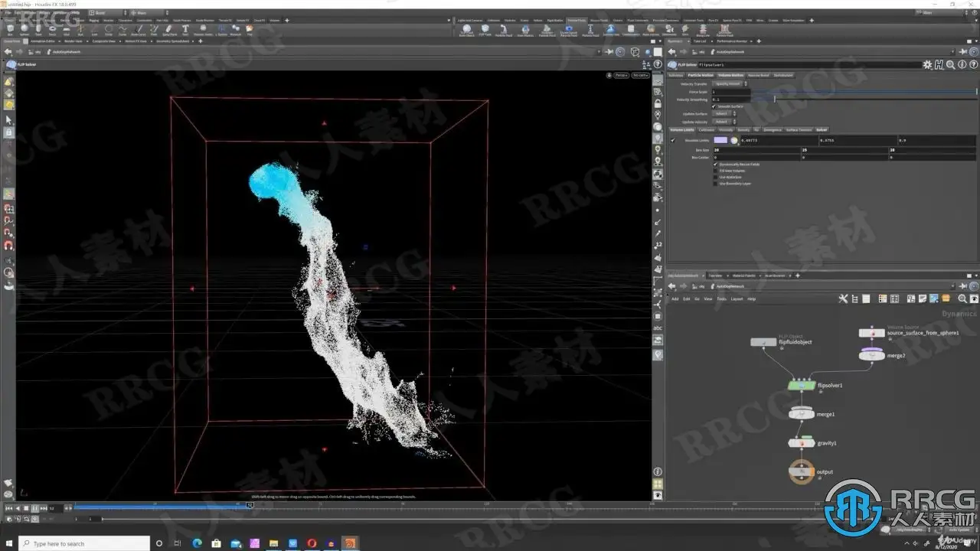Click the viewport lock icon on side toolbar
The height and width of the screenshot is (551, 980).
coord(658,103)
